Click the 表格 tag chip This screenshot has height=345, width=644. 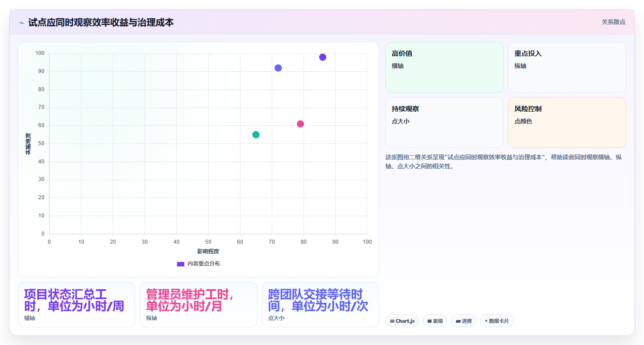435,321
